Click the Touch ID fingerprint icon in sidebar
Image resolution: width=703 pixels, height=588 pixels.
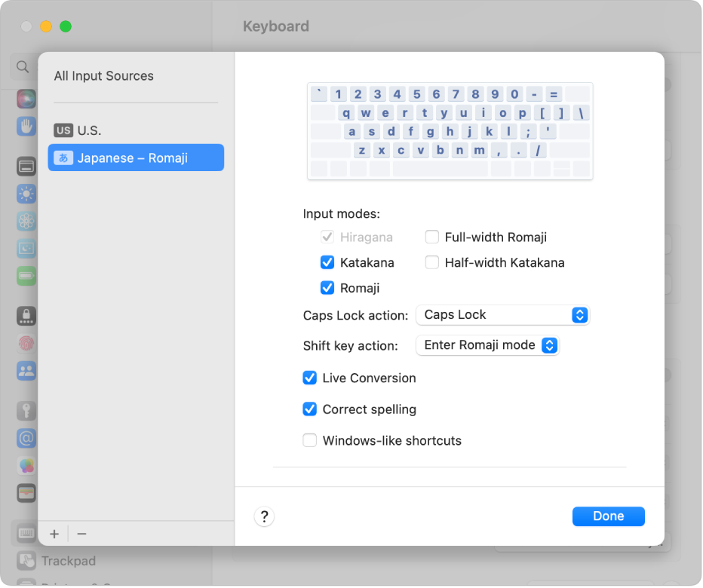(x=26, y=343)
